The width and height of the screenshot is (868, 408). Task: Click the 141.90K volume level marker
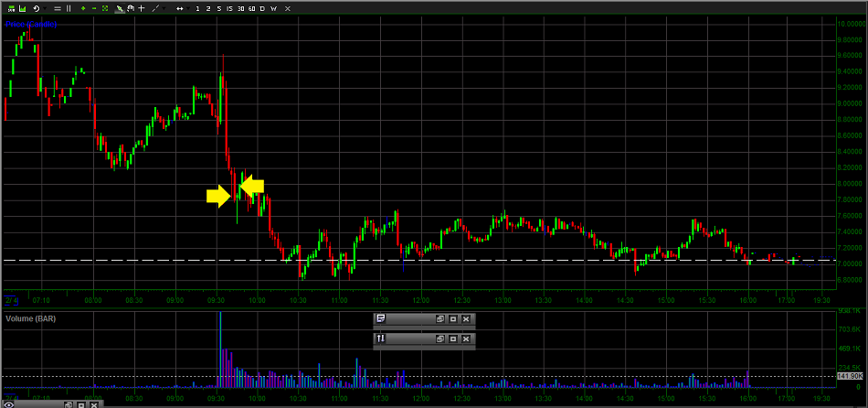click(850, 376)
